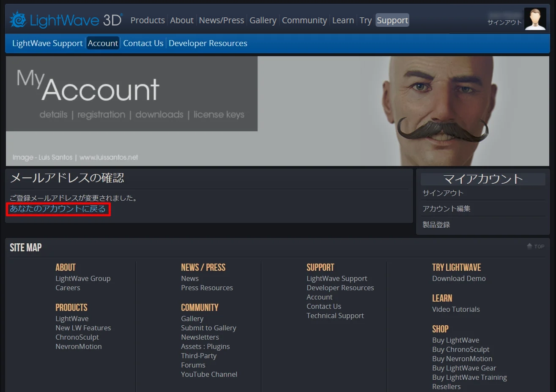
Task: Open アカウント編集 in sidebar
Action: pyautogui.click(x=446, y=209)
